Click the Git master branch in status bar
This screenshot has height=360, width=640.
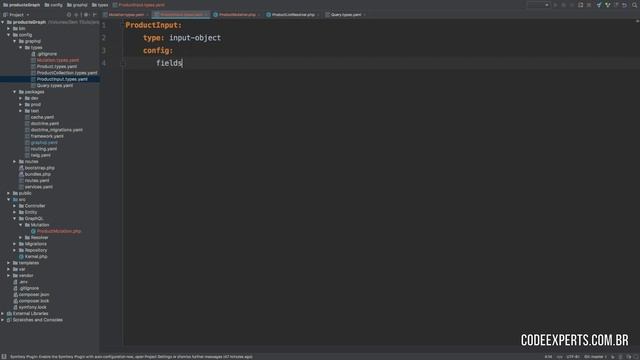596,357
